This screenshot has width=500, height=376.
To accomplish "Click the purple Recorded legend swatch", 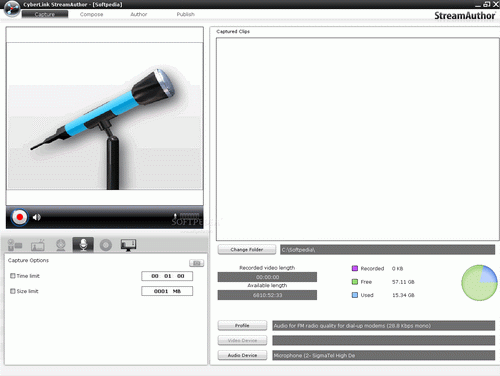I will 355,268.
